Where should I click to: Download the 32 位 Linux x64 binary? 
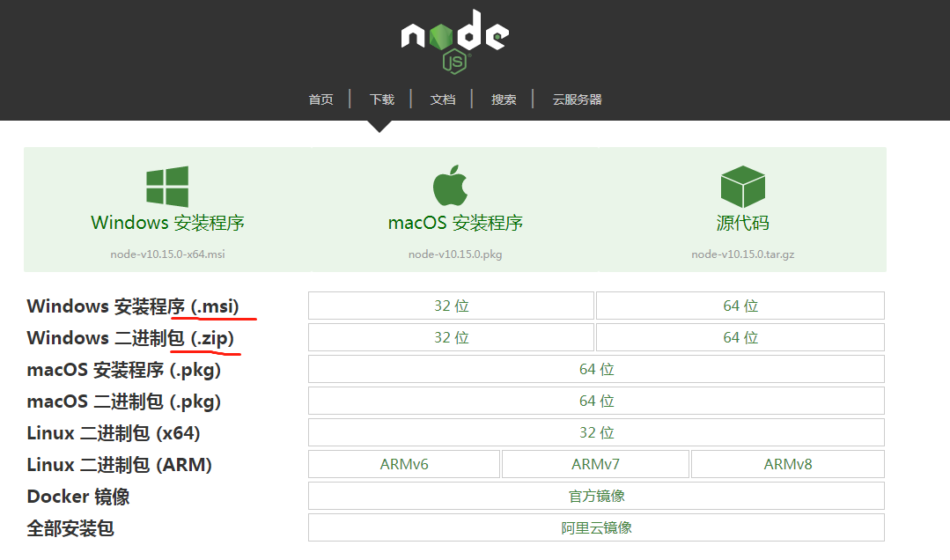[x=596, y=432]
